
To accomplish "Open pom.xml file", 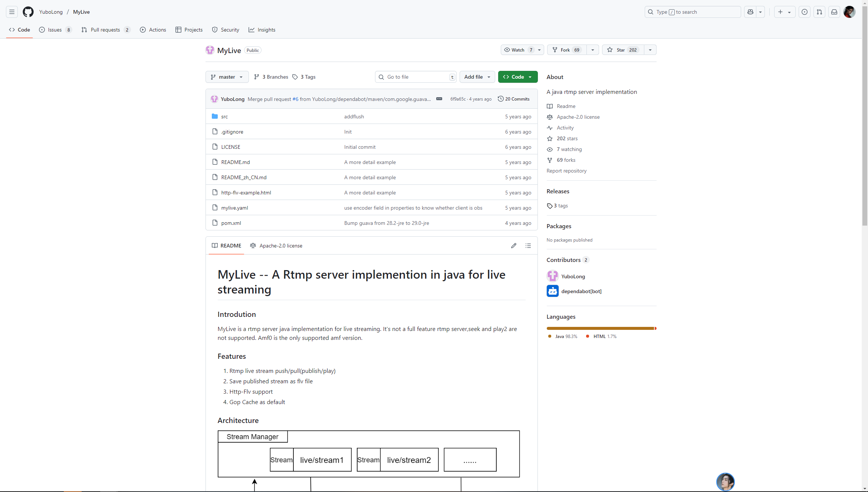I will (x=231, y=223).
